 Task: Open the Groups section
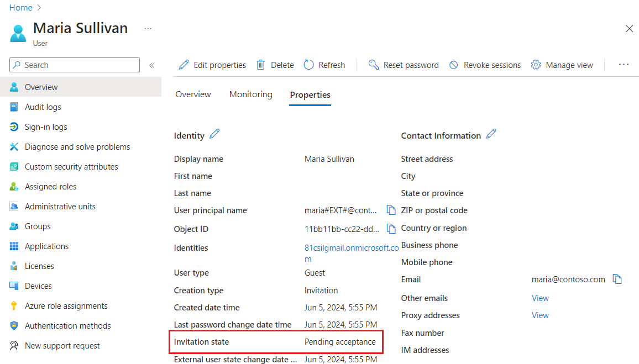pos(38,226)
